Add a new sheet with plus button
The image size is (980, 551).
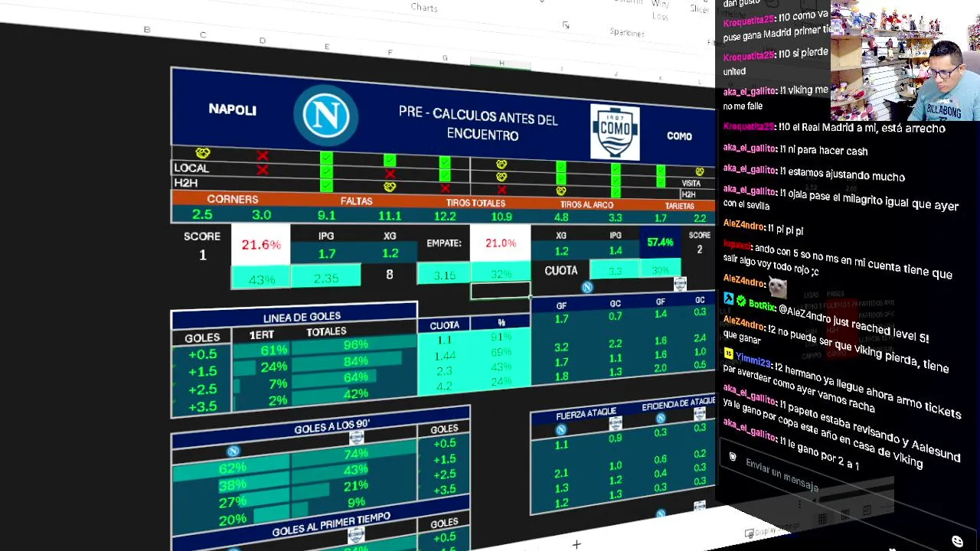pyautogui.click(x=577, y=544)
